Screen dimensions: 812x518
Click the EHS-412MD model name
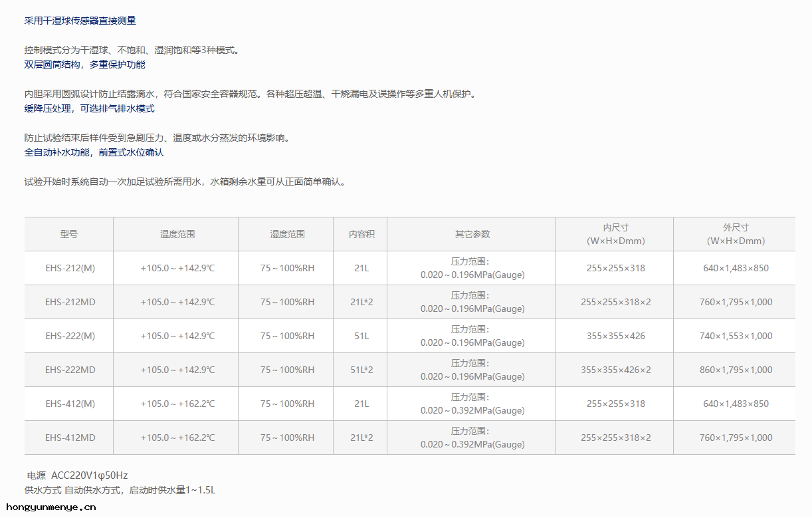tap(68, 437)
